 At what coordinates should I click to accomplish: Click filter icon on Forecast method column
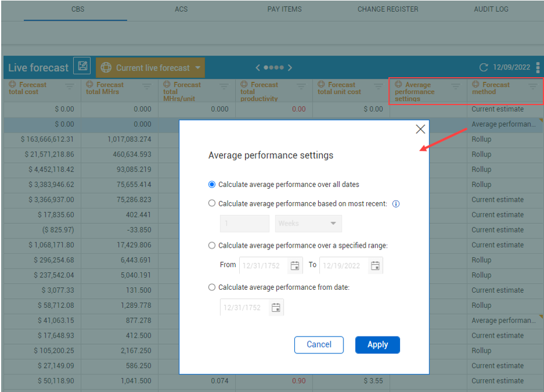(x=533, y=86)
